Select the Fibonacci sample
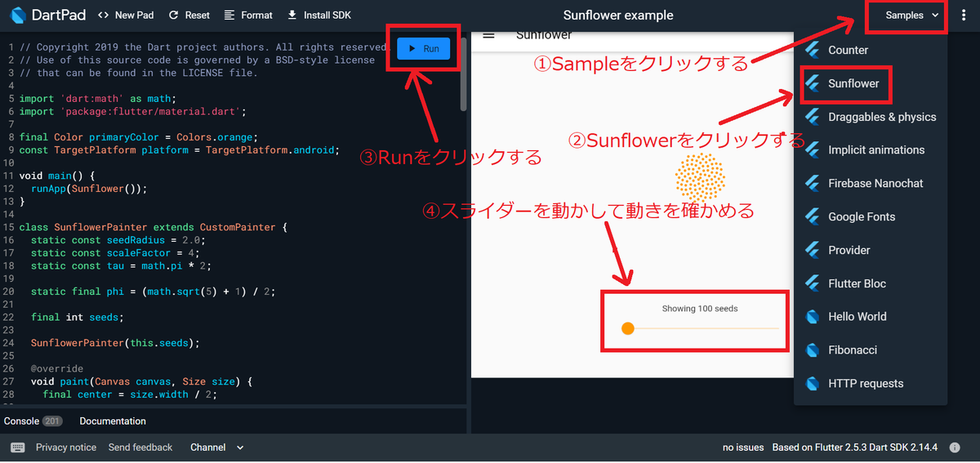 (871, 350)
